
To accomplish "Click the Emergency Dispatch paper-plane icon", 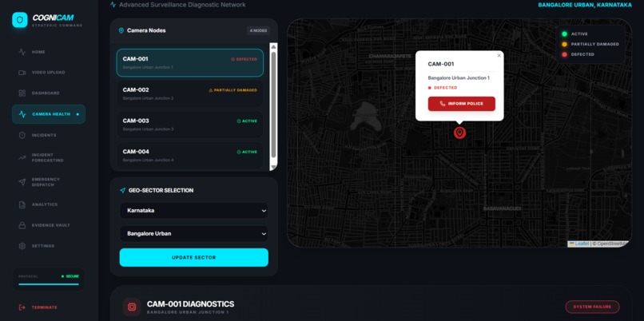I will click(22, 182).
